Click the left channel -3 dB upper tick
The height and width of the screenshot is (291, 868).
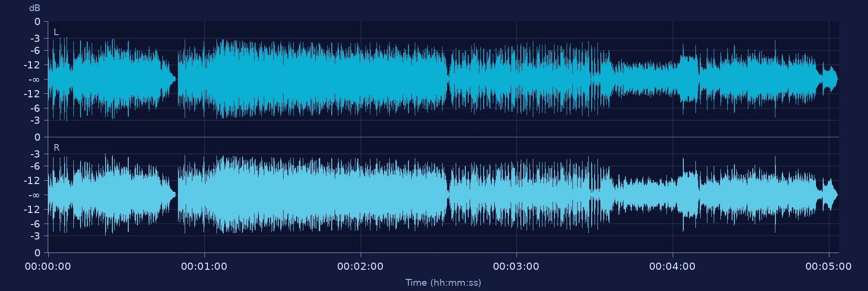pyautogui.click(x=35, y=38)
